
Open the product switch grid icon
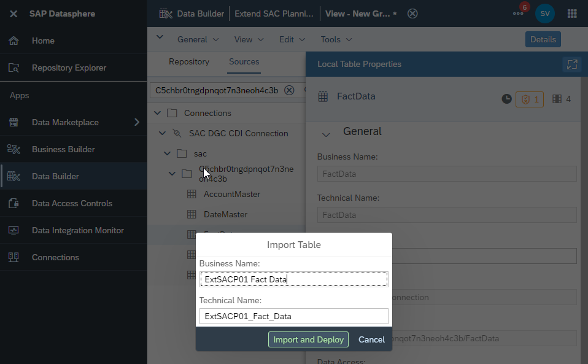coord(572,14)
